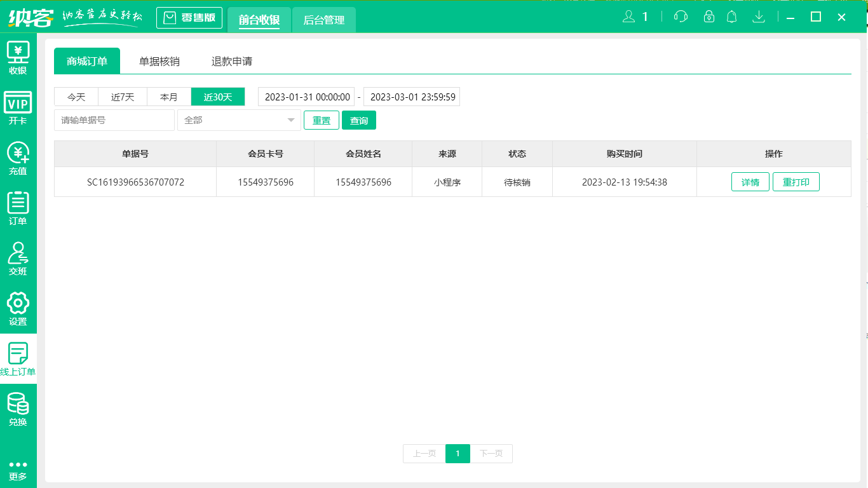Viewport: 868px width, 488px height.
Task: Open the 收银 cashier module
Action: click(18, 57)
